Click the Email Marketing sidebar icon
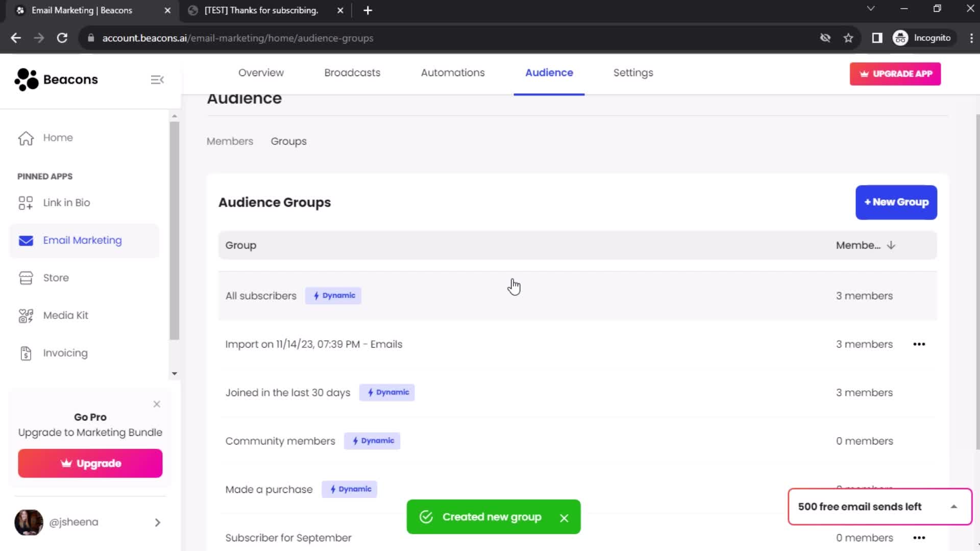 point(26,240)
